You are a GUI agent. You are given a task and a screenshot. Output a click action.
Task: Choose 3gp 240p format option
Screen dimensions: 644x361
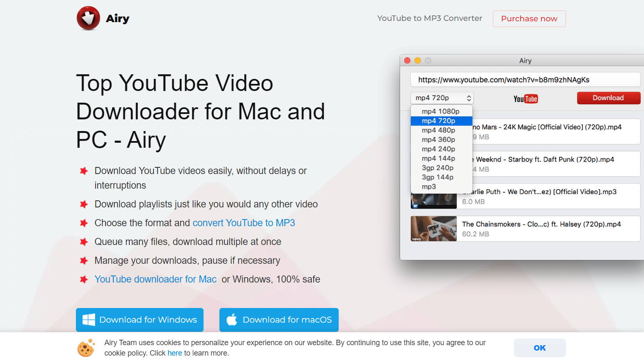pos(442,168)
